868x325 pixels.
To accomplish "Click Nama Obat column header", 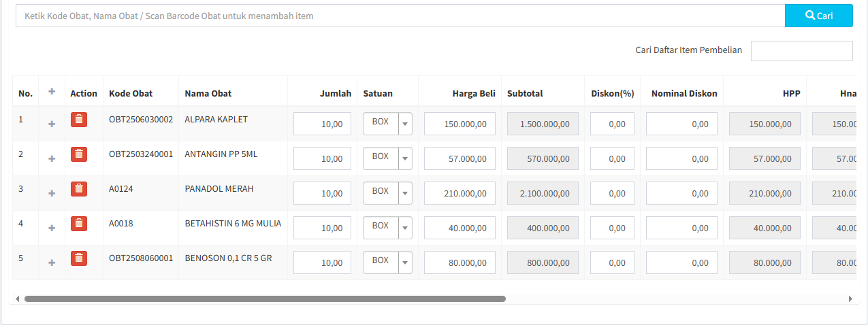I will point(208,93).
